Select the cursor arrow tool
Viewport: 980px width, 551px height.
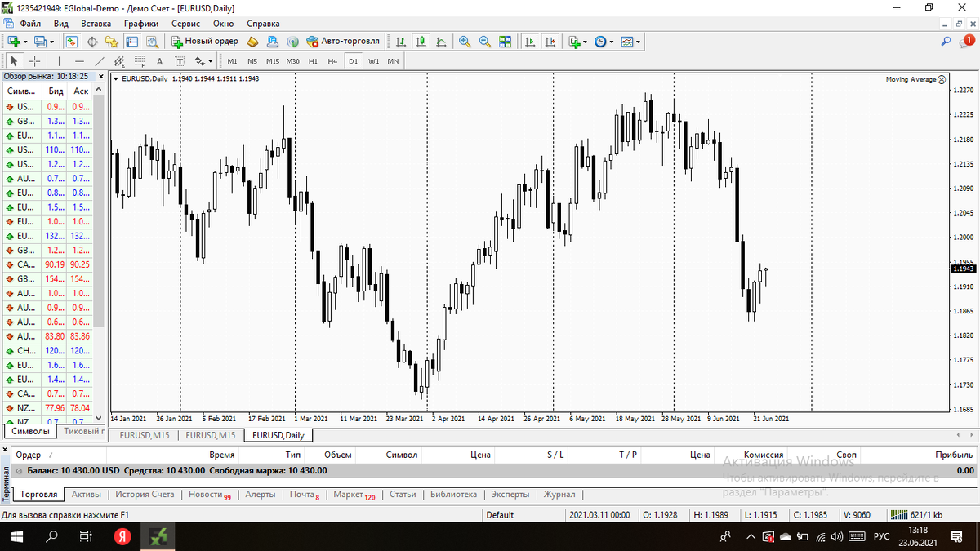tap(15, 61)
